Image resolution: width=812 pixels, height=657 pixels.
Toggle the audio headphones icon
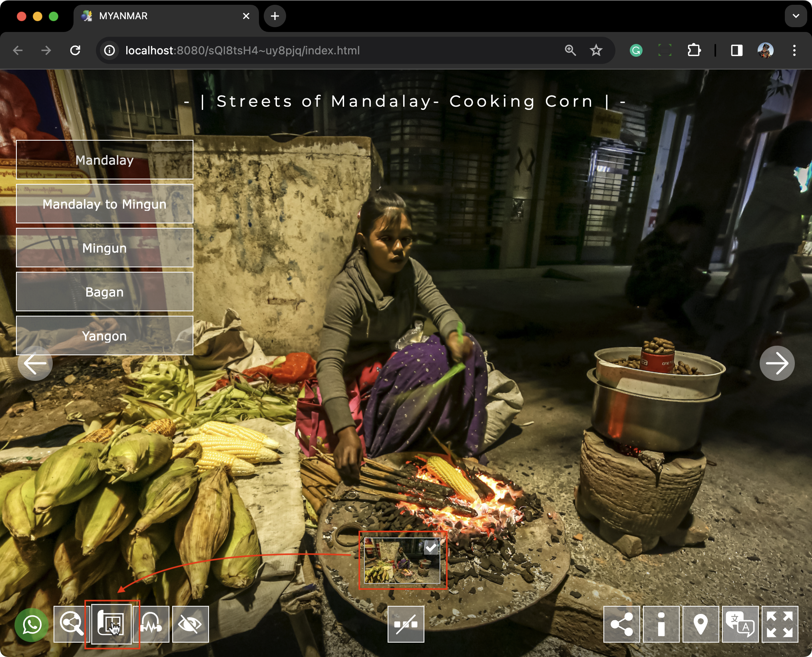click(151, 624)
